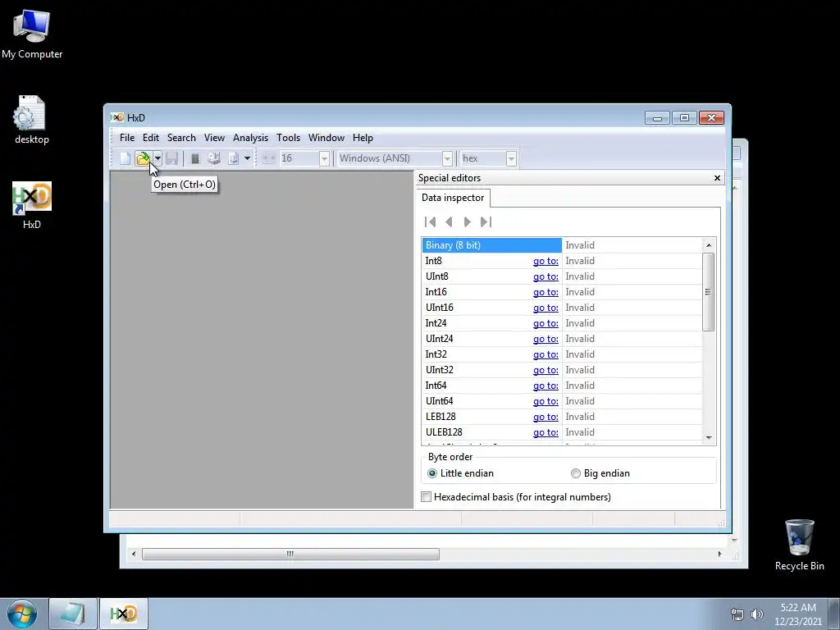Open the Tools menu
This screenshot has width=840, height=630.
(288, 138)
